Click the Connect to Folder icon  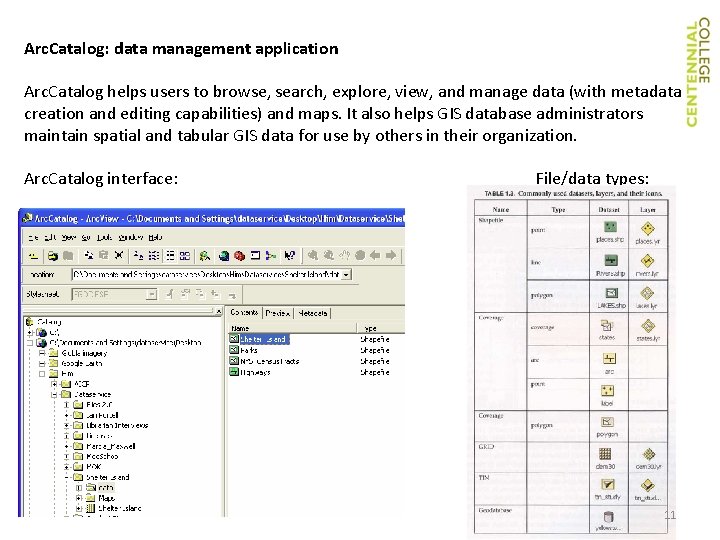point(53,256)
